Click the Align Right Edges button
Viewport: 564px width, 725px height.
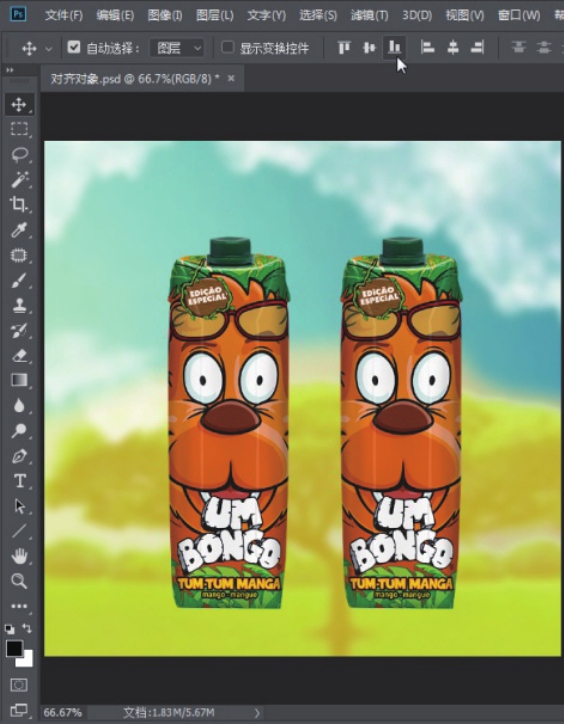click(477, 47)
